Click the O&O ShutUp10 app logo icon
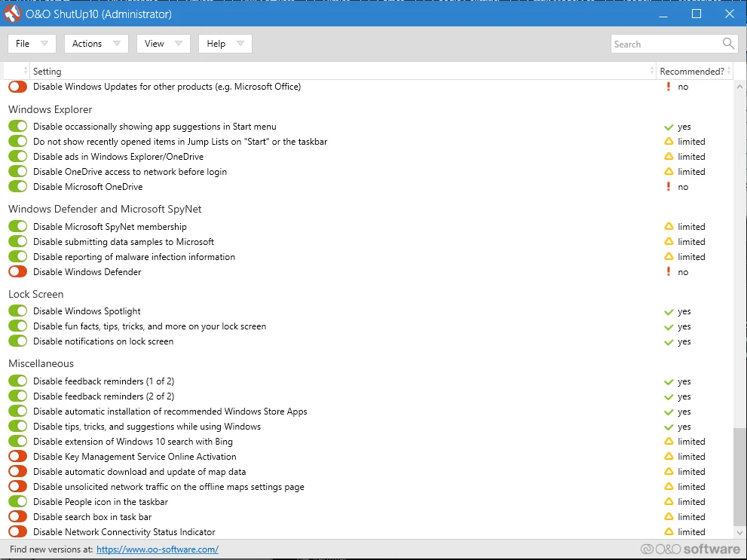Viewport: 747px width, 560px height. coord(12,14)
